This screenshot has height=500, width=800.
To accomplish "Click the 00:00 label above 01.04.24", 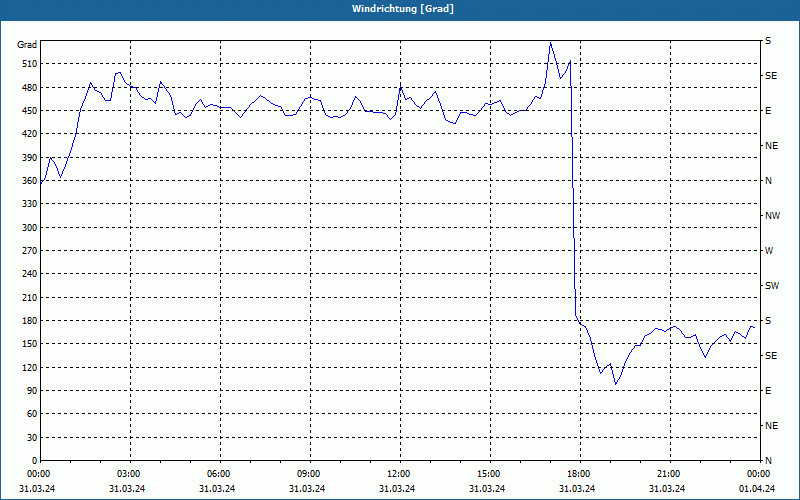I will [759, 474].
